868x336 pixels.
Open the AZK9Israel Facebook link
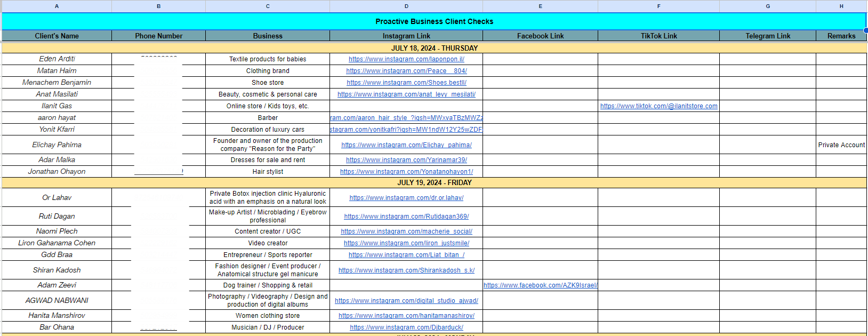pyautogui.click(x=540, y=285)
